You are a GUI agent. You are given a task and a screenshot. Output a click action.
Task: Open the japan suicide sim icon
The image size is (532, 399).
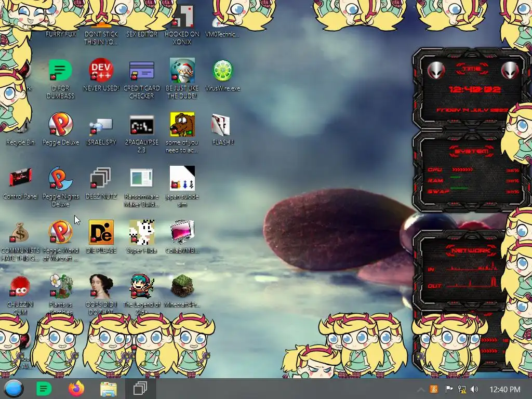(x=182, y=178)
